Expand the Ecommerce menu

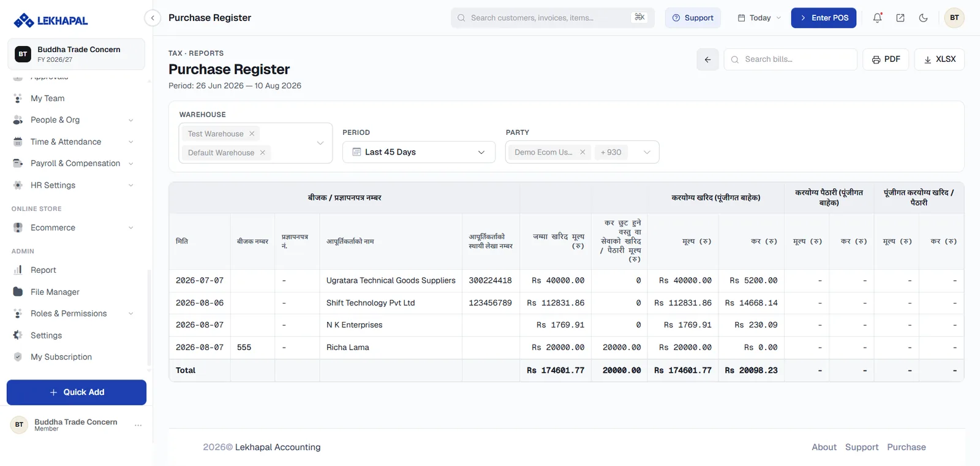130,227
